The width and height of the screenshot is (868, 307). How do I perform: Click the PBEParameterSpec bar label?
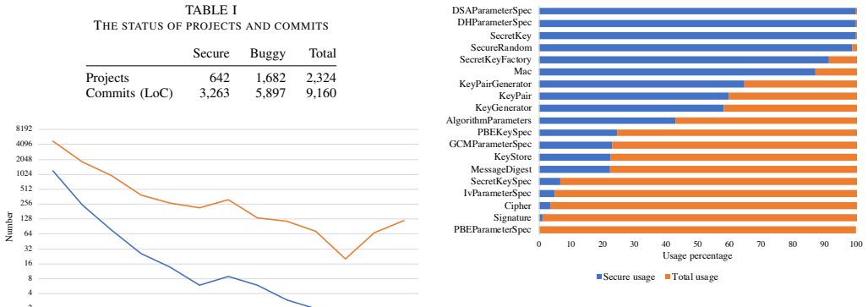[493, 230]
